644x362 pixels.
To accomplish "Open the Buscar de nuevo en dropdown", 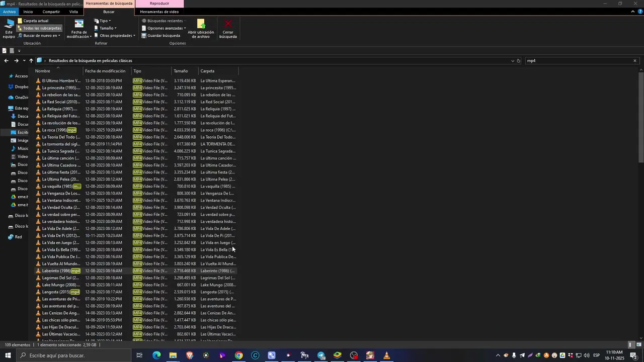I will [39, 36].
